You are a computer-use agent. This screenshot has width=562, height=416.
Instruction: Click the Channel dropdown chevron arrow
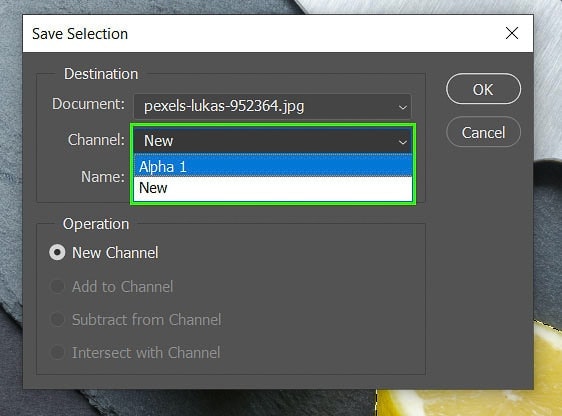click(403, 142)
